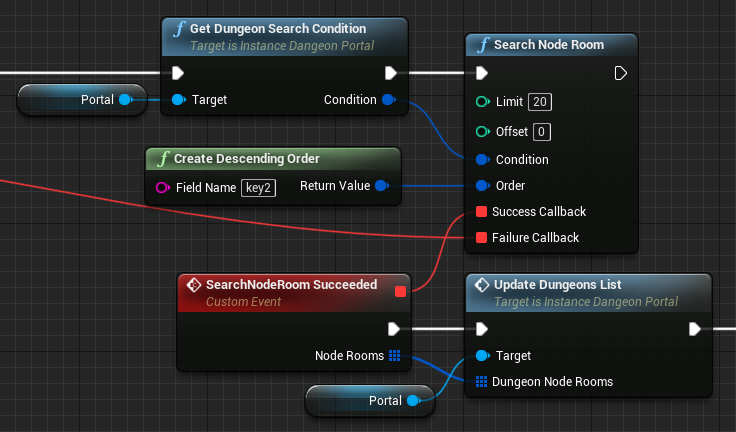Click function icon on Search Node Room header
Viewport: 736px width, 432px height.
pyautogui.click(x=483, y=45)
